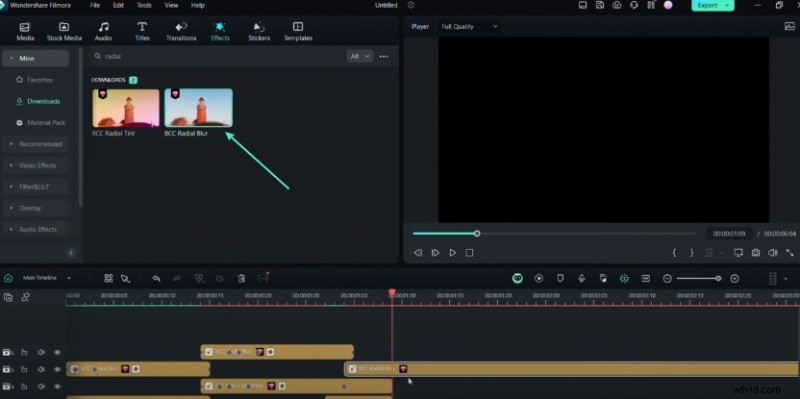The height and width of the screenshot is (399, 800).
Task: Toggle auto ripple link icon
Action: pos(25,297)
